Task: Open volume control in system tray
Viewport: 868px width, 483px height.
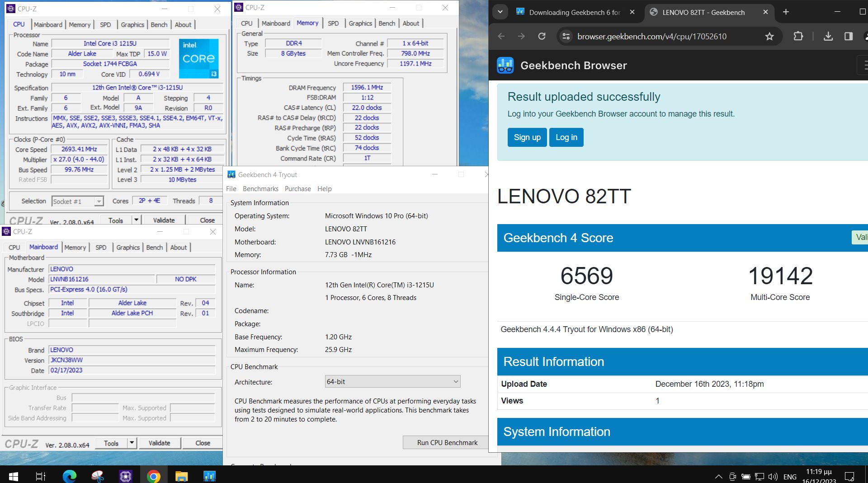Action: click(x=773, y=476)
